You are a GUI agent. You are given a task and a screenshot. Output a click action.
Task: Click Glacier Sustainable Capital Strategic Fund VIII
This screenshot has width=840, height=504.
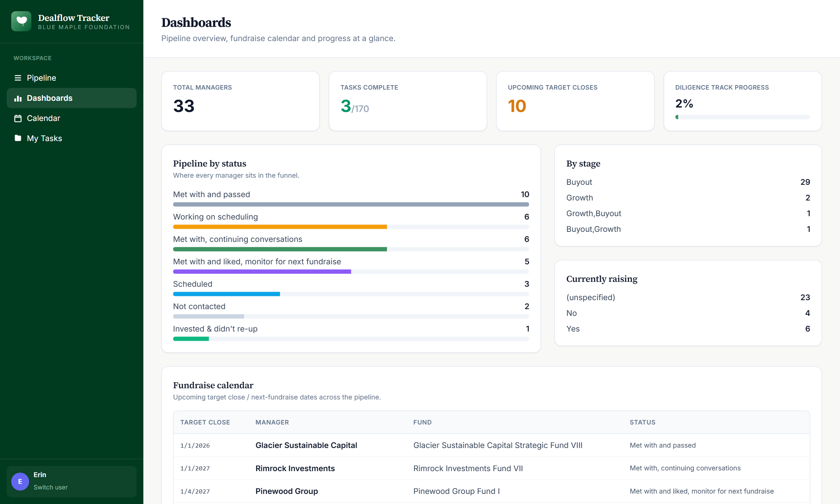[498, 445]
